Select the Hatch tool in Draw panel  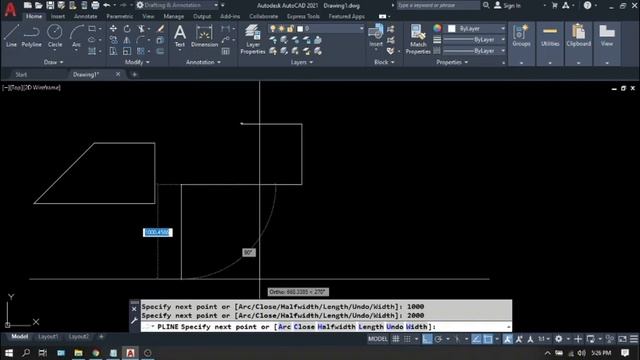click(92, 51)
